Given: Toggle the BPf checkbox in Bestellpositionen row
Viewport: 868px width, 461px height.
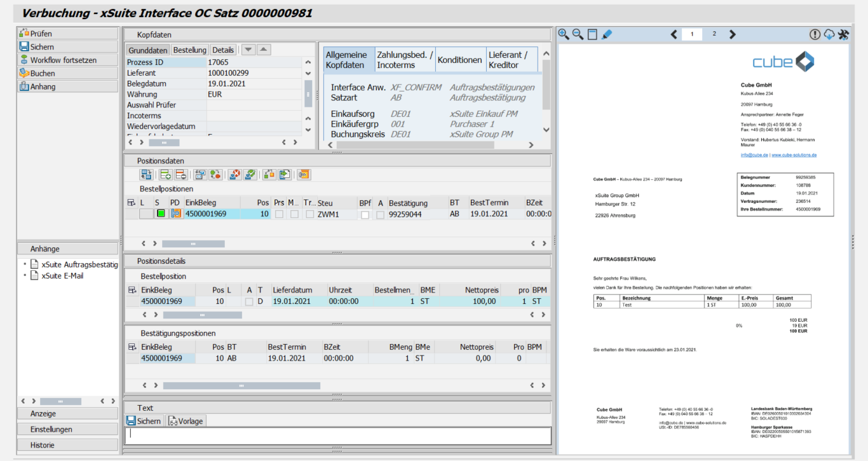Looking at the screenshot, I should click(365, 215).
